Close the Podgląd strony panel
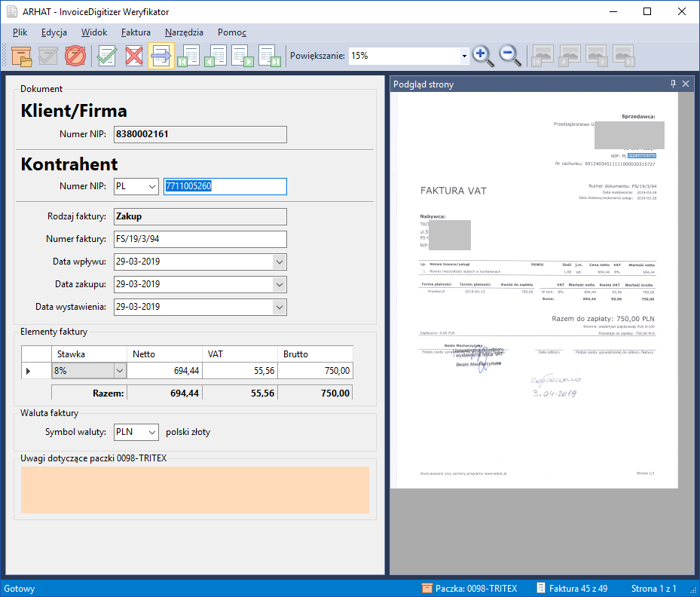 686,84
